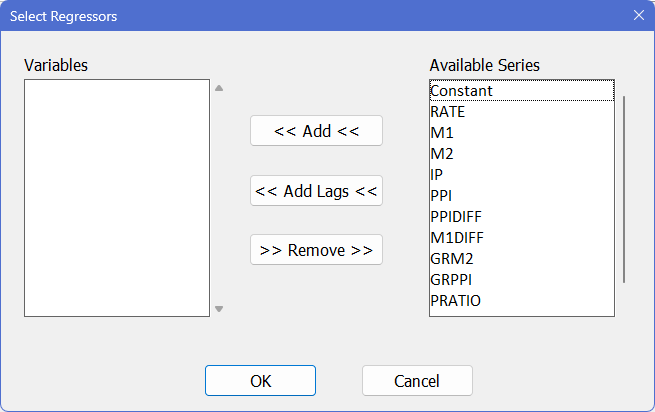Click the Add button
655x412 pixels.
pyautogui.click(x=316, y=131)
